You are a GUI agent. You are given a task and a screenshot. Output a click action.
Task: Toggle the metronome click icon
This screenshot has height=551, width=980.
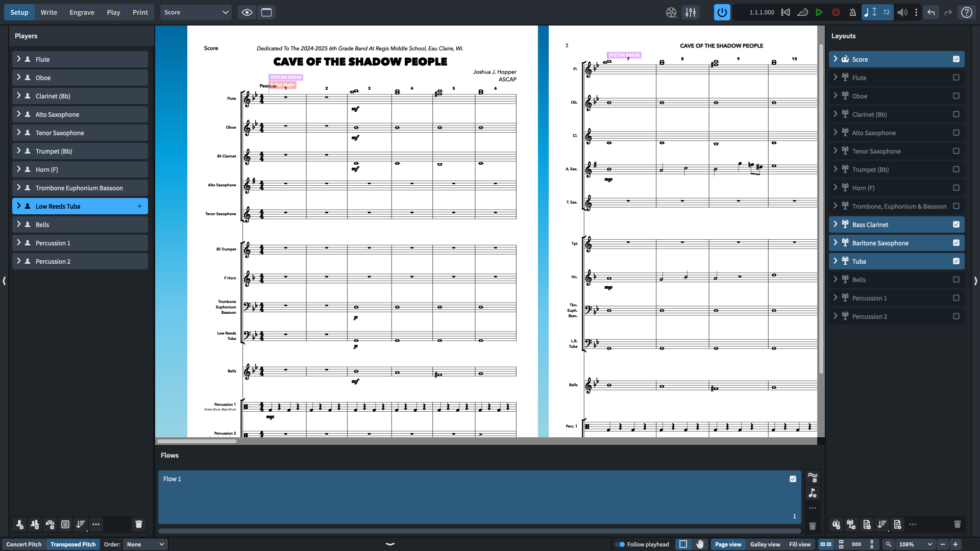tap(852, 12)
